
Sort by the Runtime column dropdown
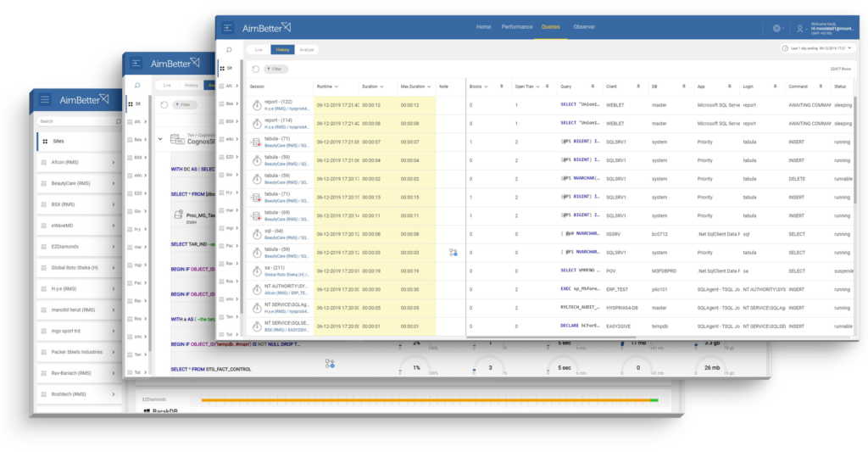point(336,87)
